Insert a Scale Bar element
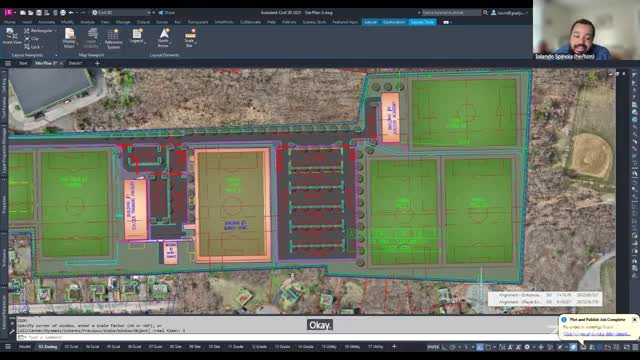 (190, 38)
